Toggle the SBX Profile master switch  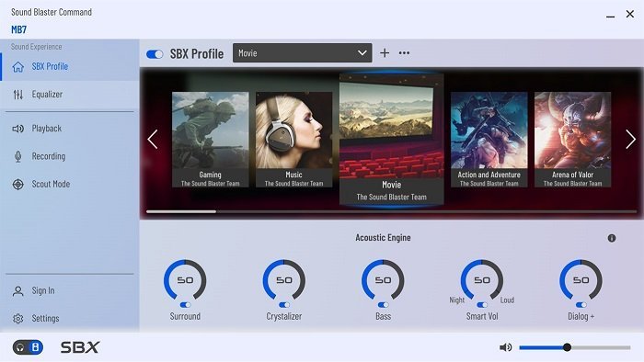click(155, 54)
